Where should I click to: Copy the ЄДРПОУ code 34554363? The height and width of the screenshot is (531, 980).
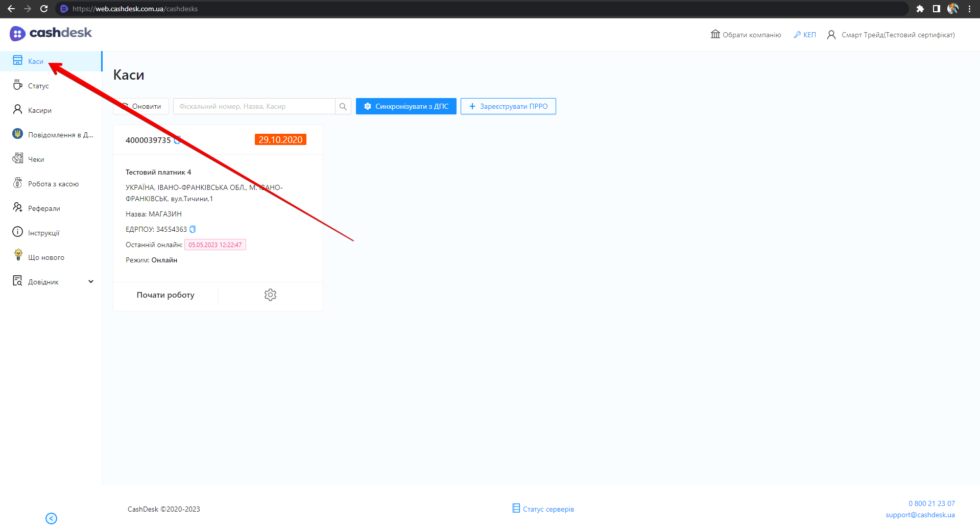193,229
